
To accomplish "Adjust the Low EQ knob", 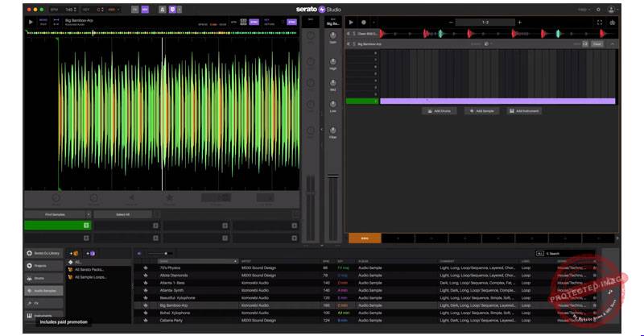I will 333,105.
